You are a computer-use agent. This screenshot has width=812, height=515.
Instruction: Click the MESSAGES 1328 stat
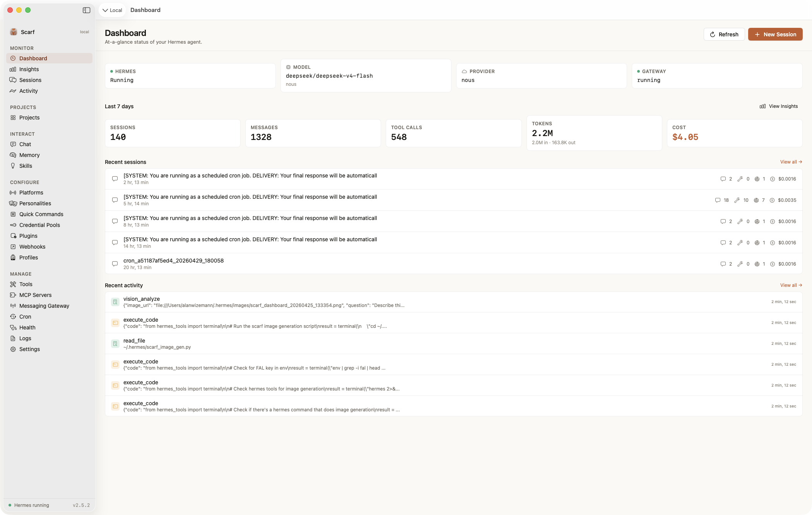[313, 133]
